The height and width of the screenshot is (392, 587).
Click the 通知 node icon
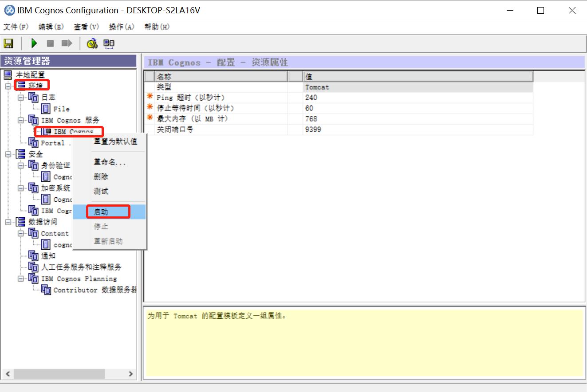[x=33, y=256]
